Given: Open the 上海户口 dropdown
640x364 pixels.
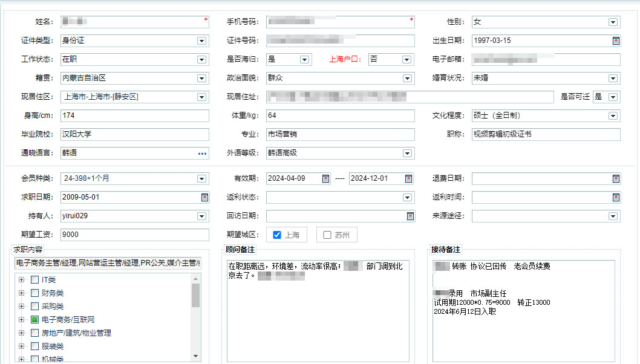Looking at the screenshot, I should [406, 60].
